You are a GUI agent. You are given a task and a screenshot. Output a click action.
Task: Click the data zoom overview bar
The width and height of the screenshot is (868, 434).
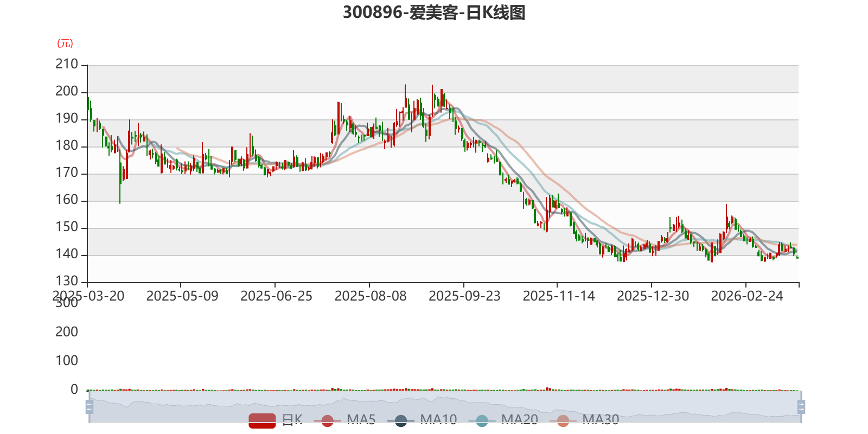tap(445, 406)
